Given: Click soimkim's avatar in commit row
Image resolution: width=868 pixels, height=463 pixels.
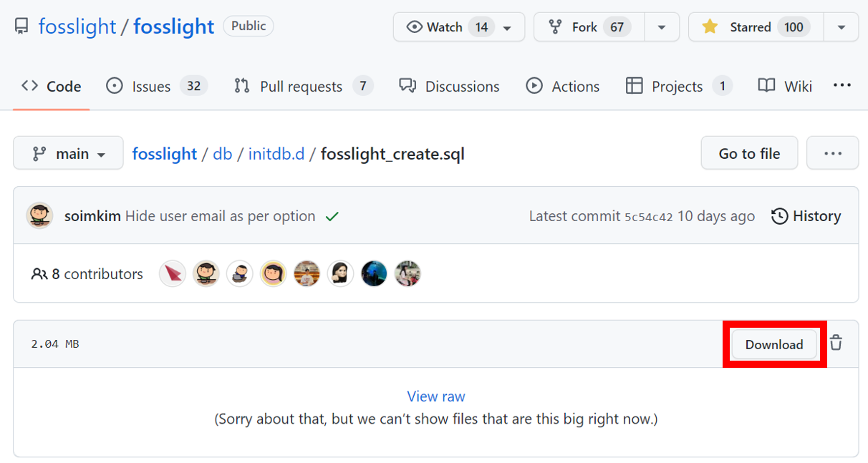Looking at the screenshot, I should pyautogui.click(x=40, y=216).
